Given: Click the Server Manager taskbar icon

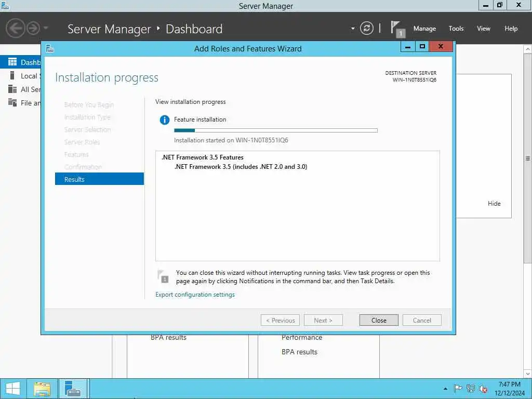Looking at the screenshot, I should coord(73,389).
